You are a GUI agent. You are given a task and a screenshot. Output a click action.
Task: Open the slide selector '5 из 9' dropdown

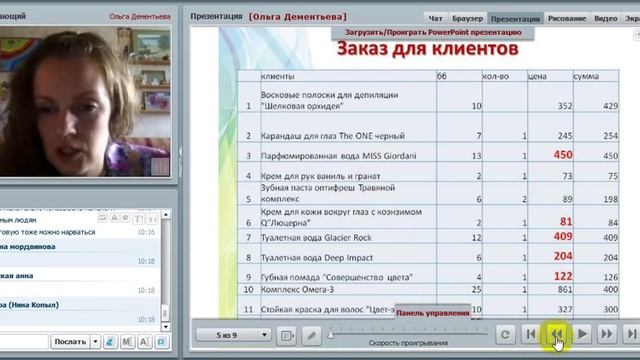[x=233, y=335]
